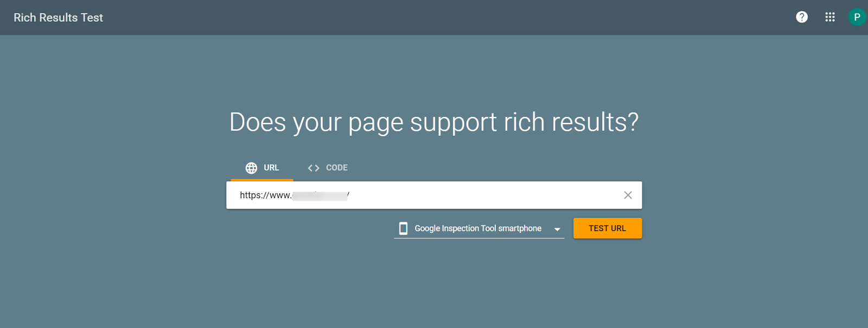Click the 'Does your page support rich results?' heading
The width and height of the screenshot is (868, 328).
pyautogui.click(x=434, y=122)
